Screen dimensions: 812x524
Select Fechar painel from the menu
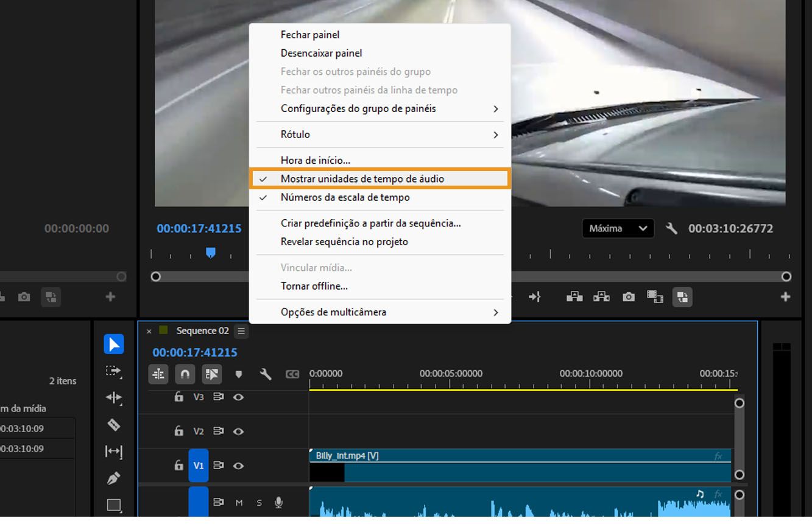coord(310,35)
